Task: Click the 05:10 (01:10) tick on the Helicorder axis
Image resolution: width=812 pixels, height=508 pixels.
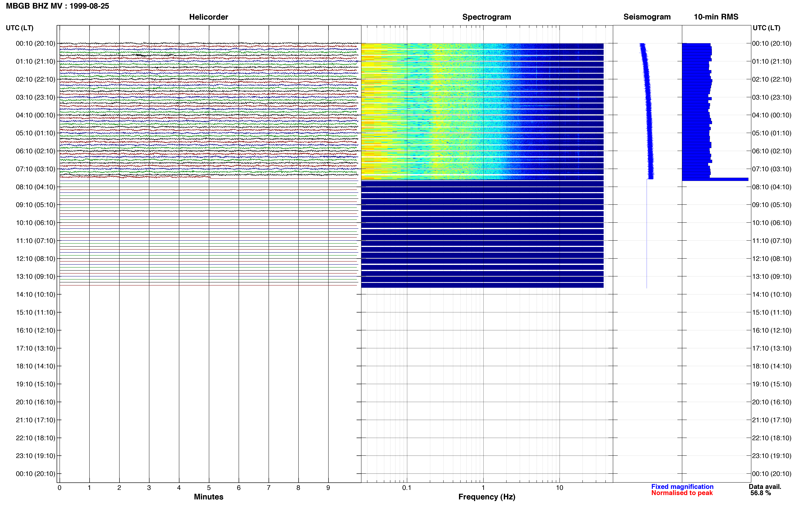Action: coord(36,133)
